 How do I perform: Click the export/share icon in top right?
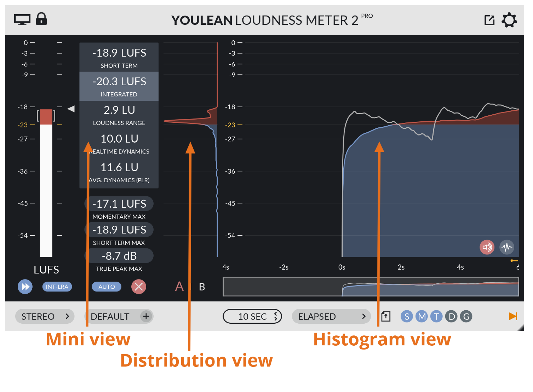click(x=489, y=20)
